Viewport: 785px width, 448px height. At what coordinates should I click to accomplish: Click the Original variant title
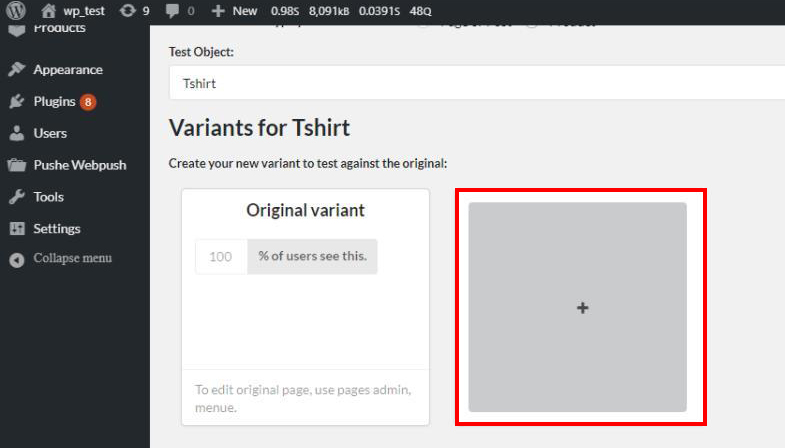coord(305,210)
